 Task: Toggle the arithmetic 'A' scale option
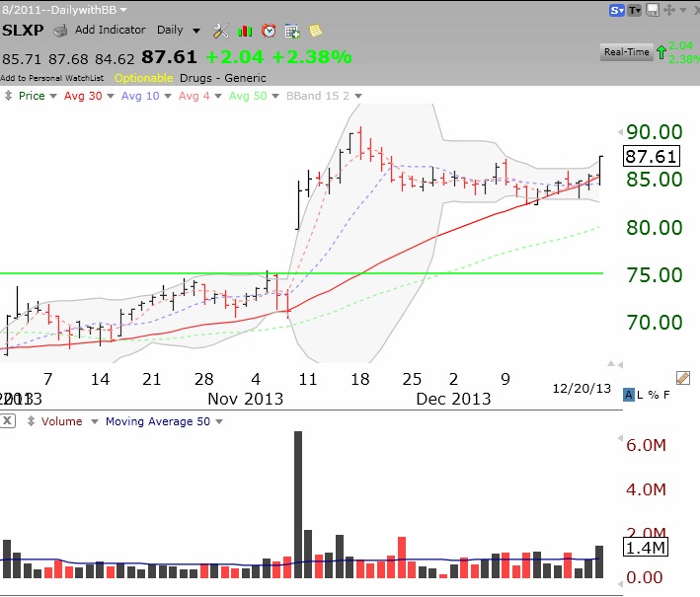[629, 396]
